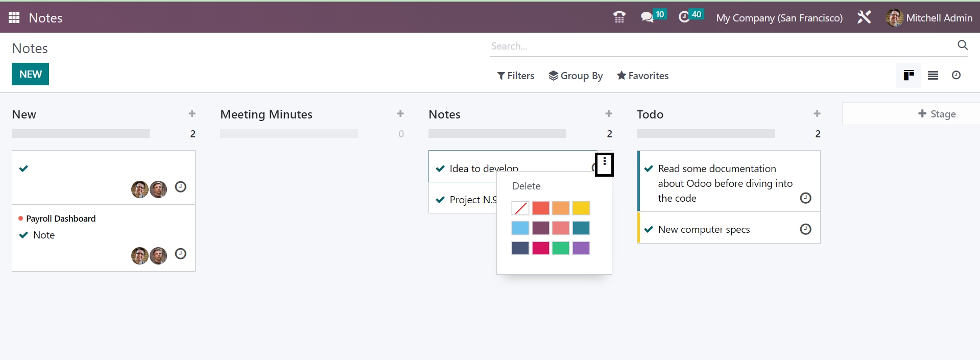Image resolution: width=980 pixels, height=360 pixels.
Task: Open the debug tools wrench icon
Action: pyautogui.click(x=864, y=17)
